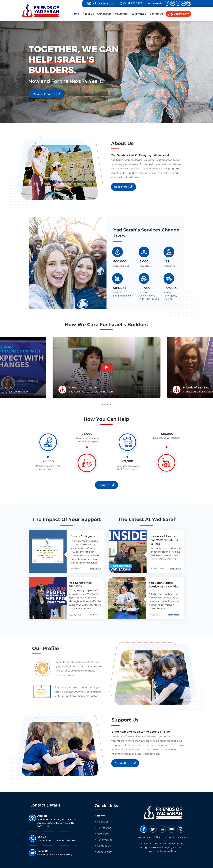Click the Friends of Yad Sarah header logo
Viewport: 213px width, 868px height.
coord(41,10)
